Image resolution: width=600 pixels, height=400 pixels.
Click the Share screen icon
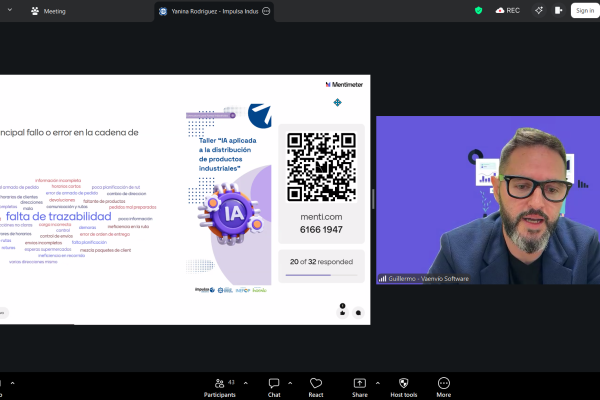(x=360, y=386)
